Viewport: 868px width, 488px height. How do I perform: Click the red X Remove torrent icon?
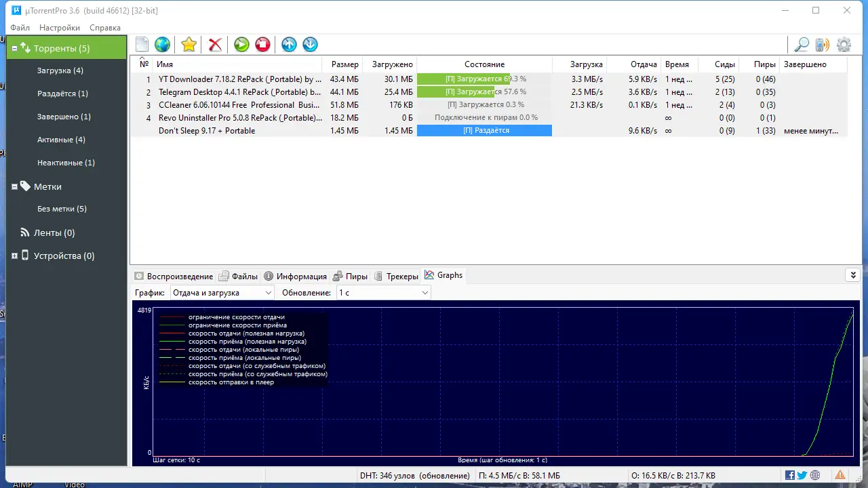click(215, 45)
